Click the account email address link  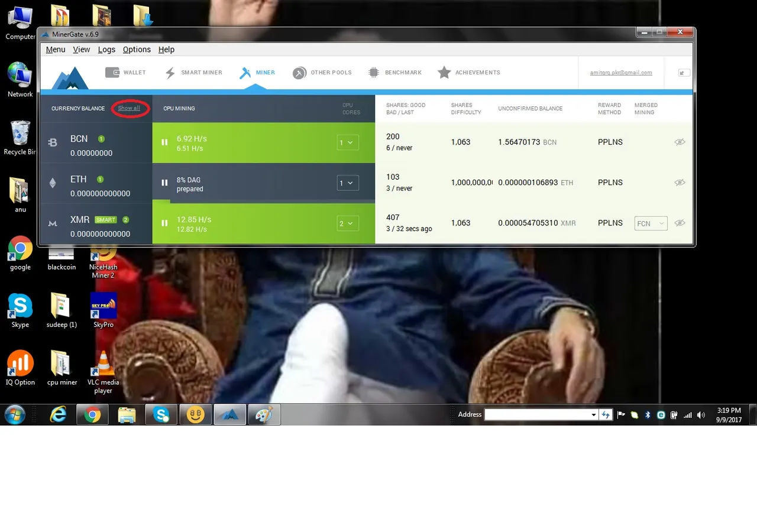(x=621, y=73)
